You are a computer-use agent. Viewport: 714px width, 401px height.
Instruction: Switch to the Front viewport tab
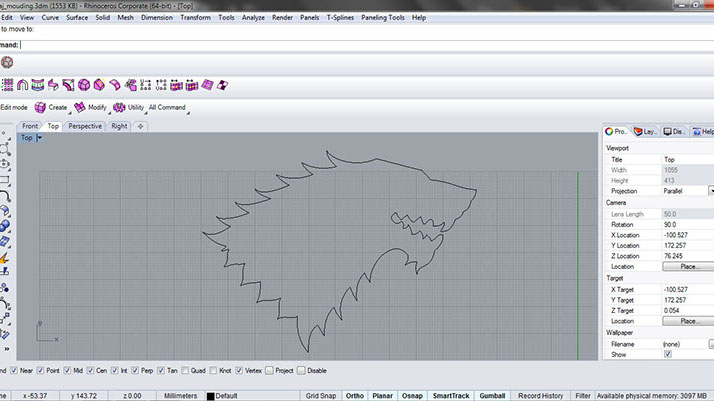point(30,126)
